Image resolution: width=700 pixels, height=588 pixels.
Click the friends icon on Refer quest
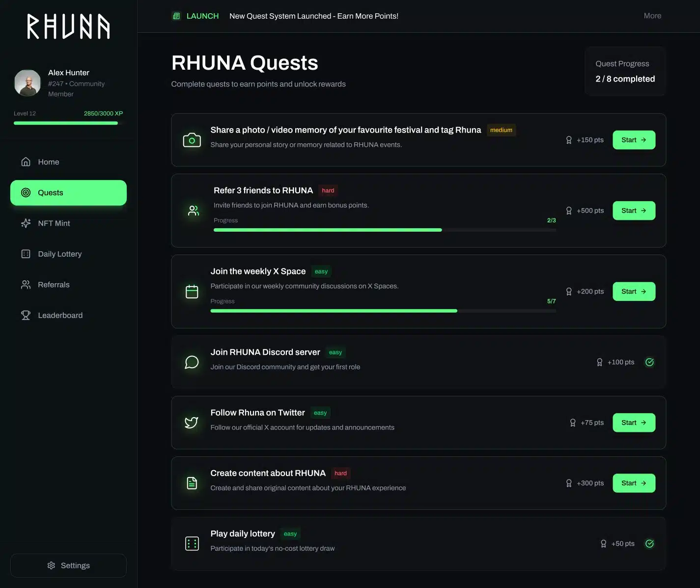point(194,211)
